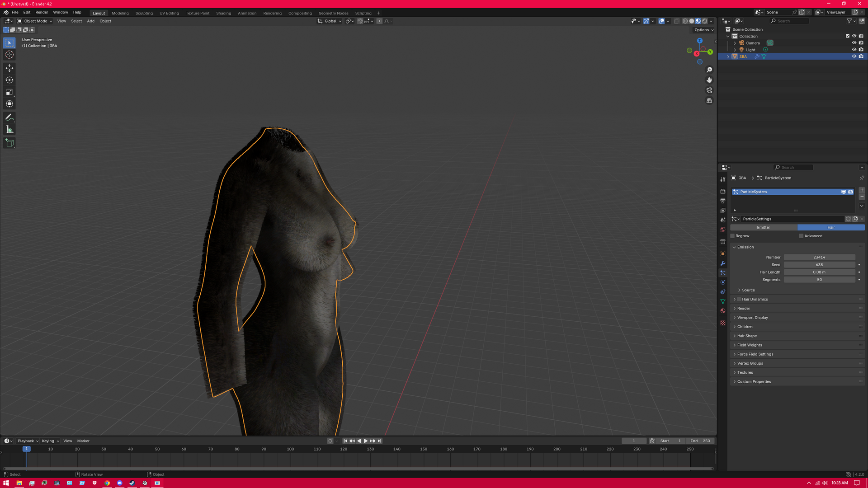Select the Transform tool
The width and height of the screenshot is (868, 488).
click(9, 104)
